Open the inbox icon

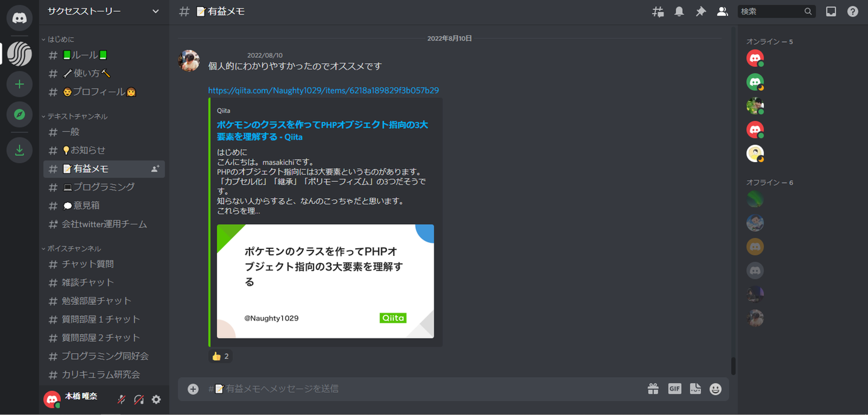tap(831, 11)
